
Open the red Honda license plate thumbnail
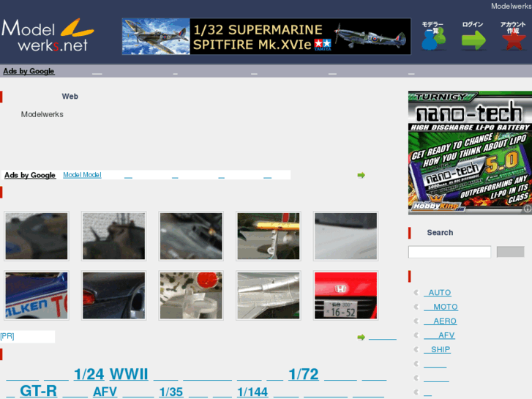[x=345, y=296]
